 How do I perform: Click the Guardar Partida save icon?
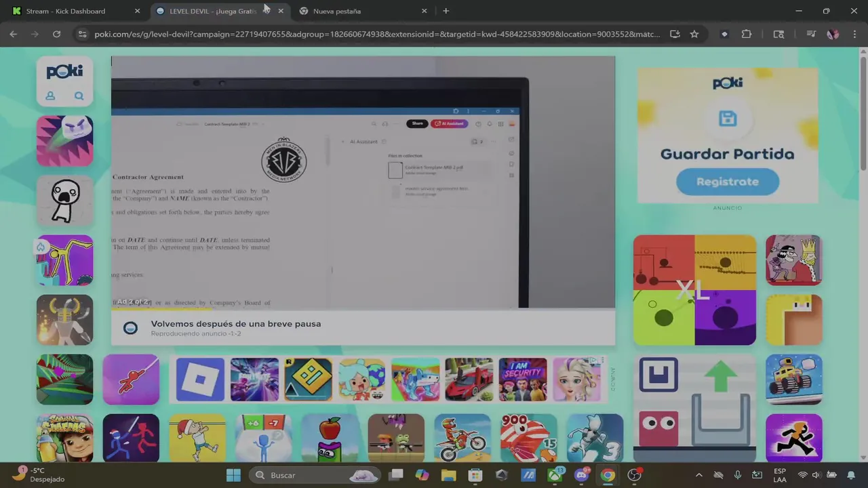pos(728,119)
